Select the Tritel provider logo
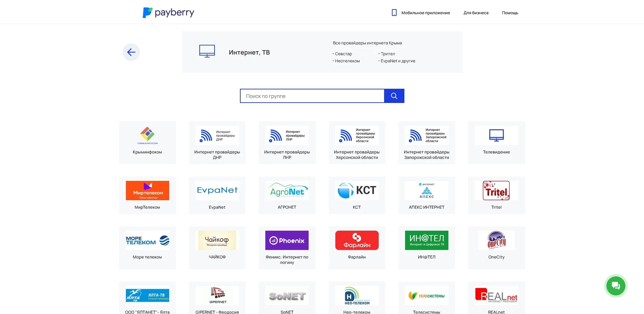644x314 pixels. point(496,190)
